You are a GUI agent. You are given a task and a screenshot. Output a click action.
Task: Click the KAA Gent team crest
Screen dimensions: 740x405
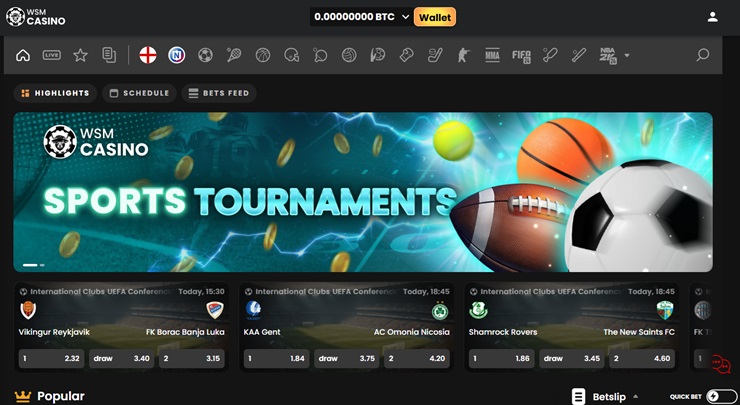pos(253,309)
